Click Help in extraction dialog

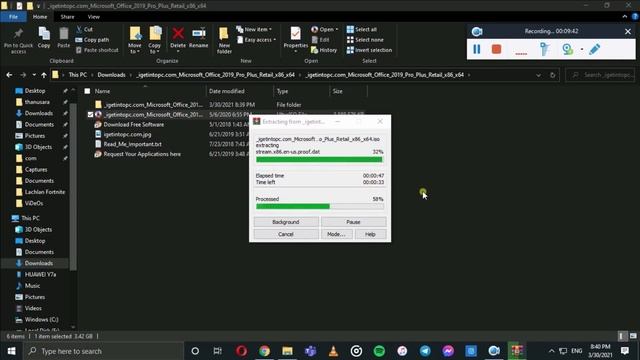click(370, 234)
